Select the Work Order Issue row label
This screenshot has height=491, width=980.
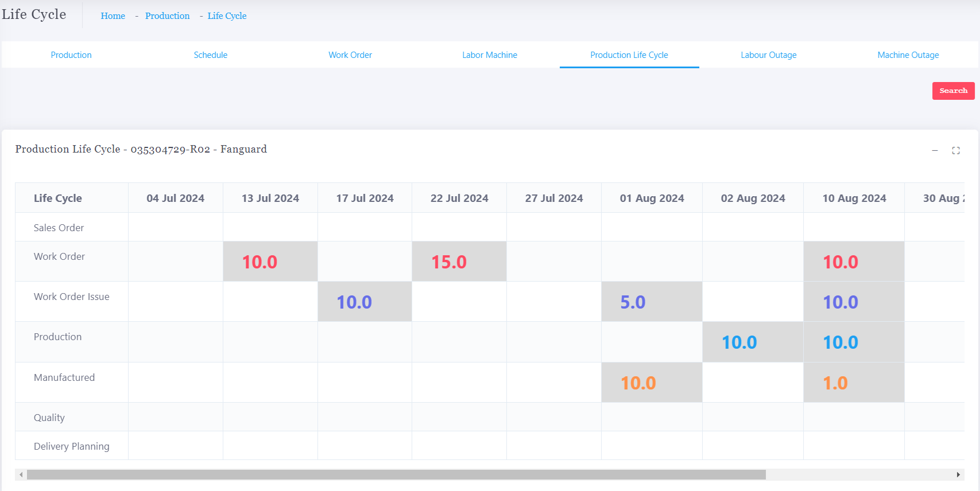[x=72, y=297]
